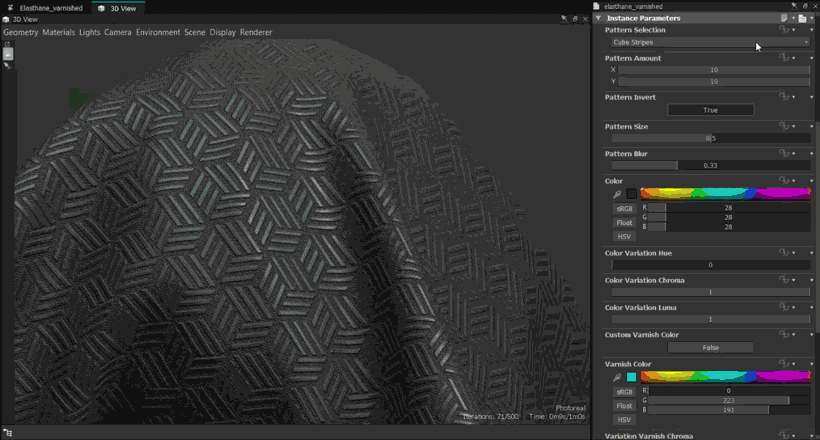Click Custom Varnish Color's function graph icon
This screenshot has width=820, height=440.
click(784, 334)
